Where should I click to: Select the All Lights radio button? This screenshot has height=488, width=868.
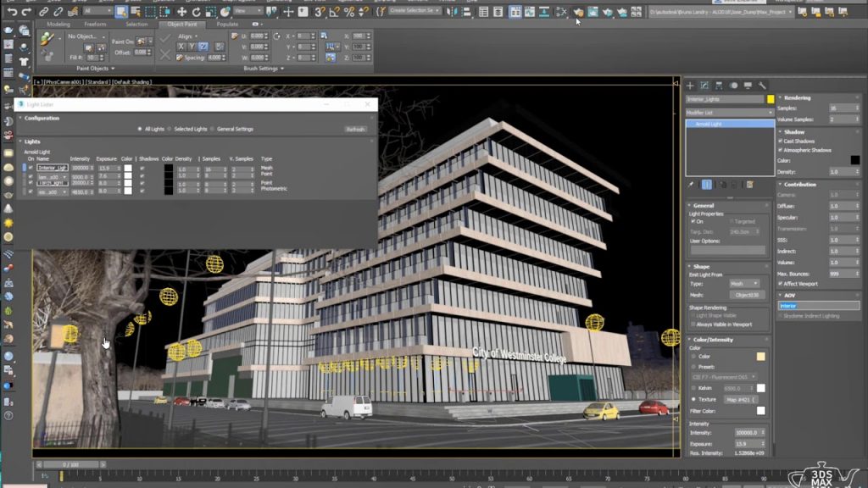pos(141,128)
